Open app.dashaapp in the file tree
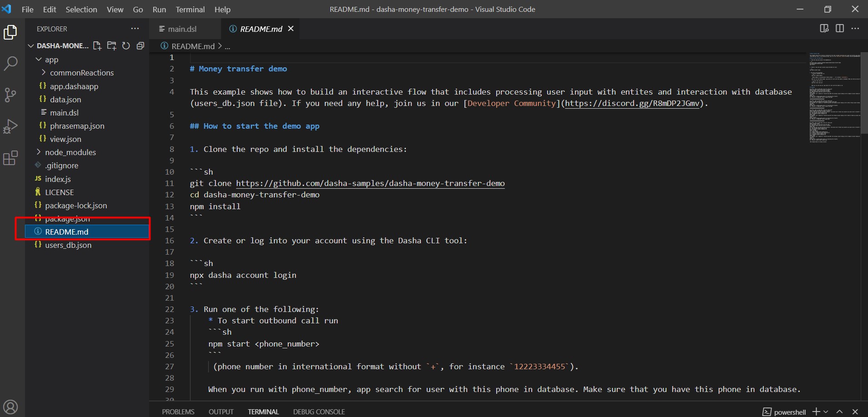868x417 pixels. 87,86
